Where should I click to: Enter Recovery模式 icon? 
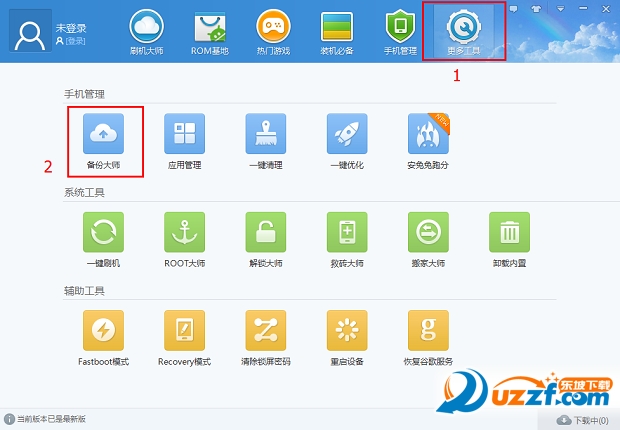point(184,330)
